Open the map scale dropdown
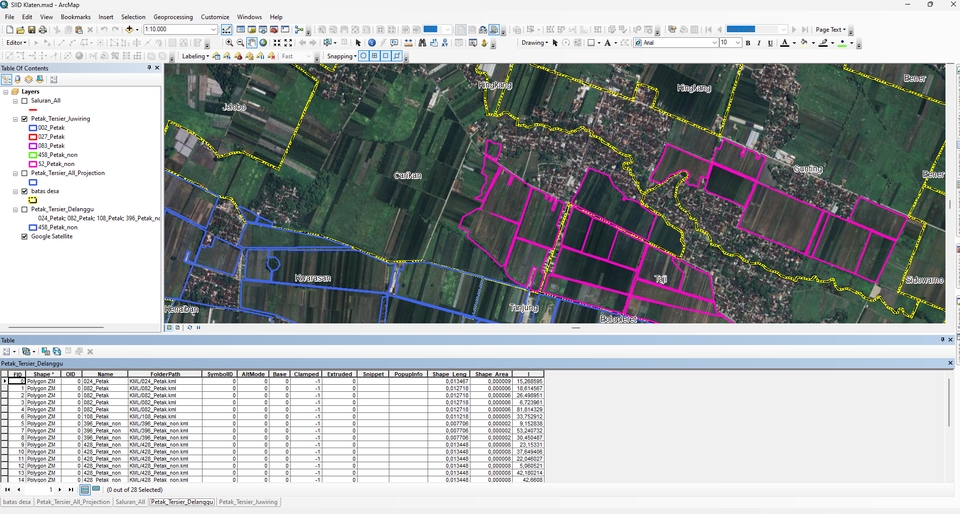Viewport: 960px width, 514px height. (x=214, y=30)
